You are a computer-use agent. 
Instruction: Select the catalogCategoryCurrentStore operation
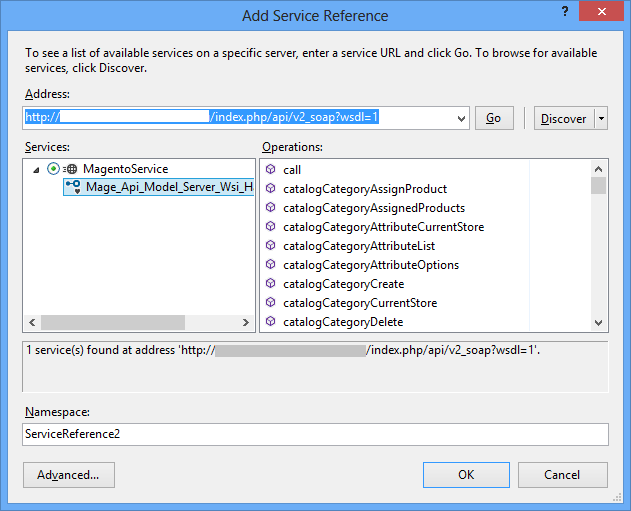tap(359, 303)
